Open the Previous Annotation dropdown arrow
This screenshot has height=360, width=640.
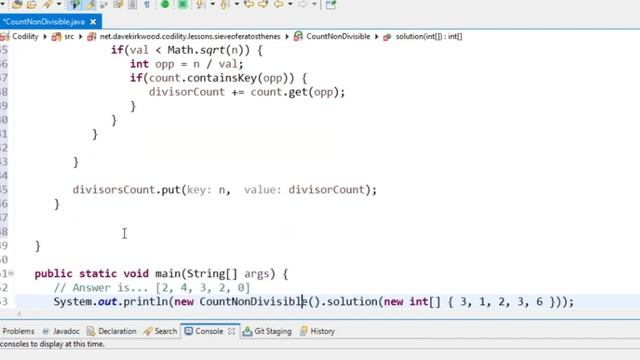pyautogui.click(x=236, y=4)
